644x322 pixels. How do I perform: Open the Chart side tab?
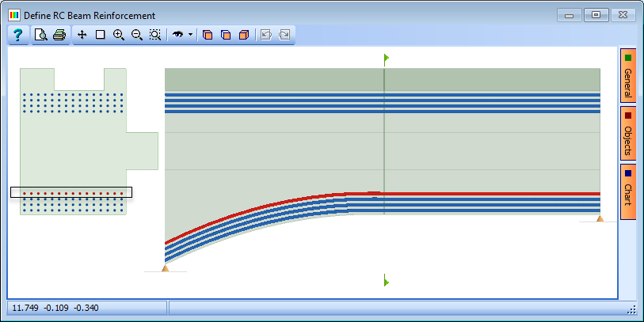[x=627, y=192]
